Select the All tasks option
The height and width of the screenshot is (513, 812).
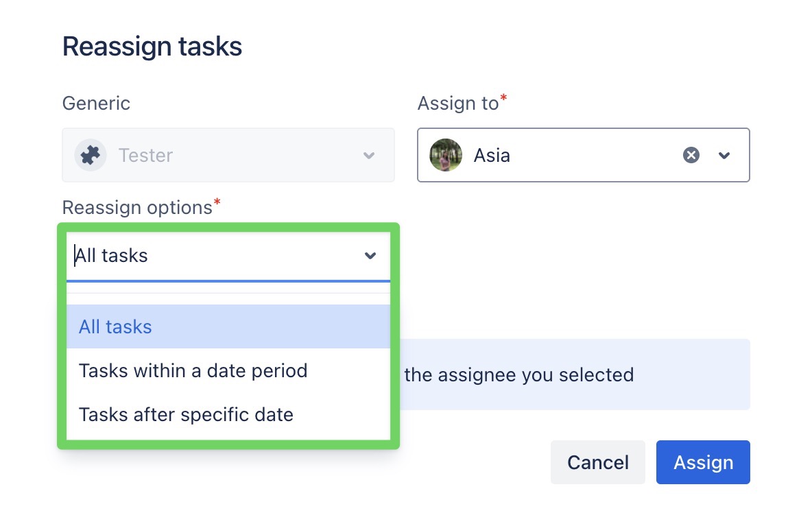click(115, 326)
